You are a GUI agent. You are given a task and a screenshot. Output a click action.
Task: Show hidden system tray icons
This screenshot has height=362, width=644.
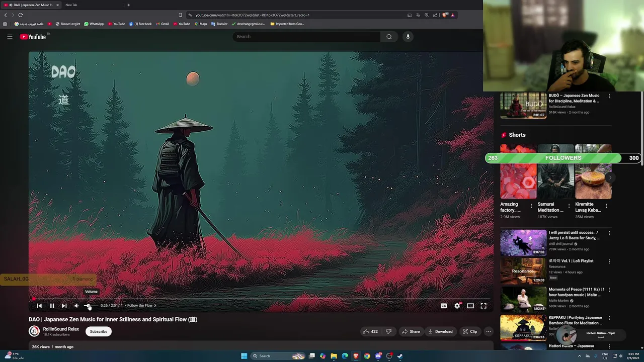tap(579, 356)
